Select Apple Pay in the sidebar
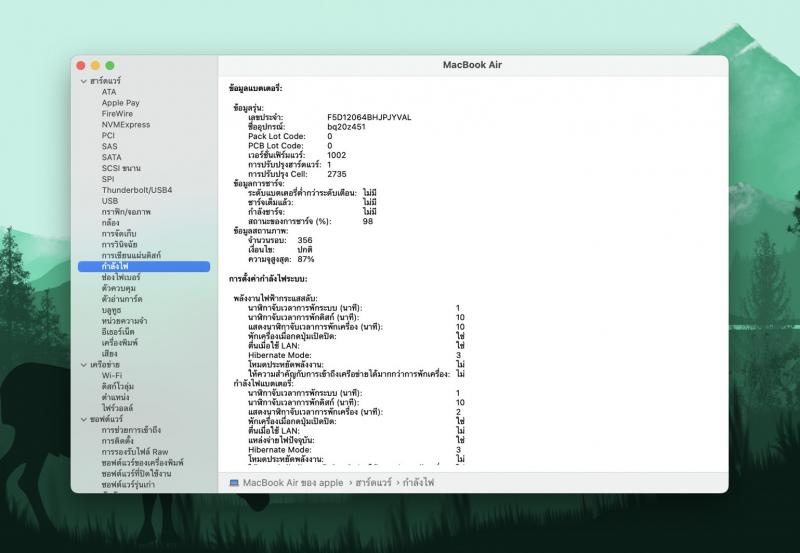 [x=120, y=103]
